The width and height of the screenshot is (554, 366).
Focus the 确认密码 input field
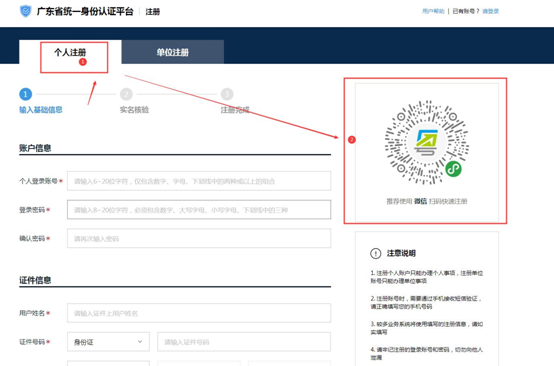click(199, 238)
